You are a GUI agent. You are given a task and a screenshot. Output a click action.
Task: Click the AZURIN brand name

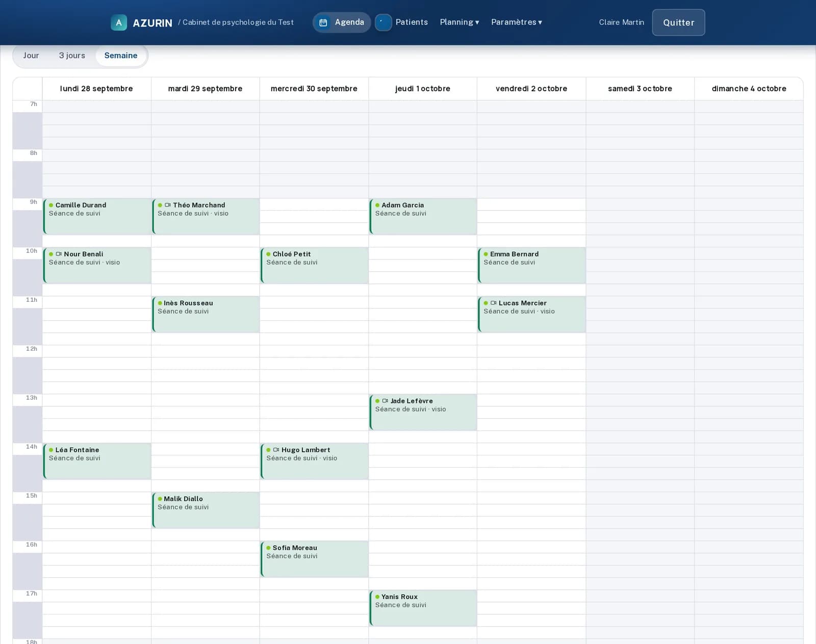tap(152, 23)
